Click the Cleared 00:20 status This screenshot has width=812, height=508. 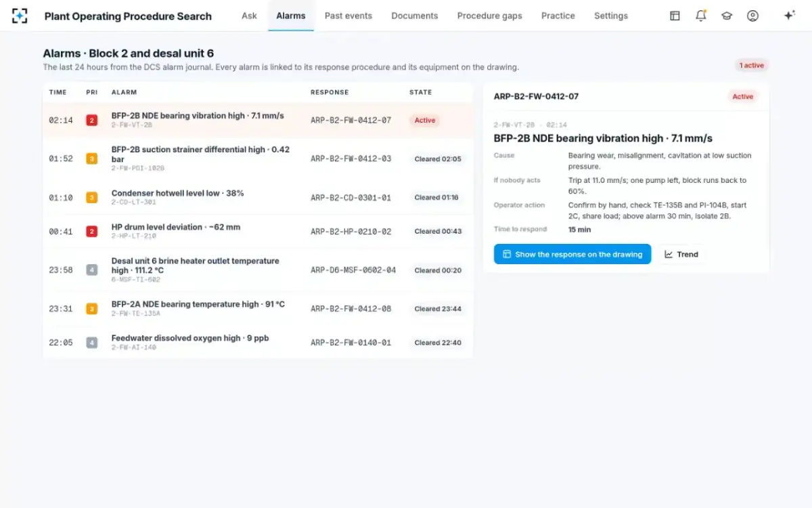pyautogui.click(x=437, y=270)
